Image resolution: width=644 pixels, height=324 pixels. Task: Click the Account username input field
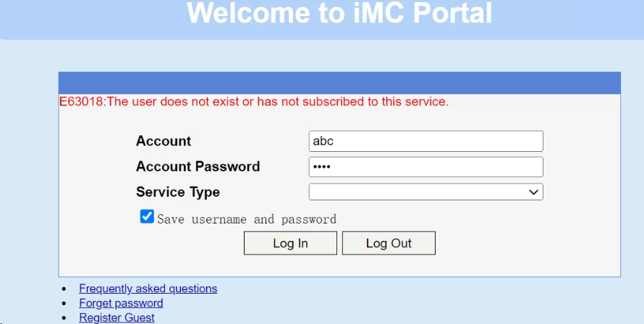click(425, 141)
